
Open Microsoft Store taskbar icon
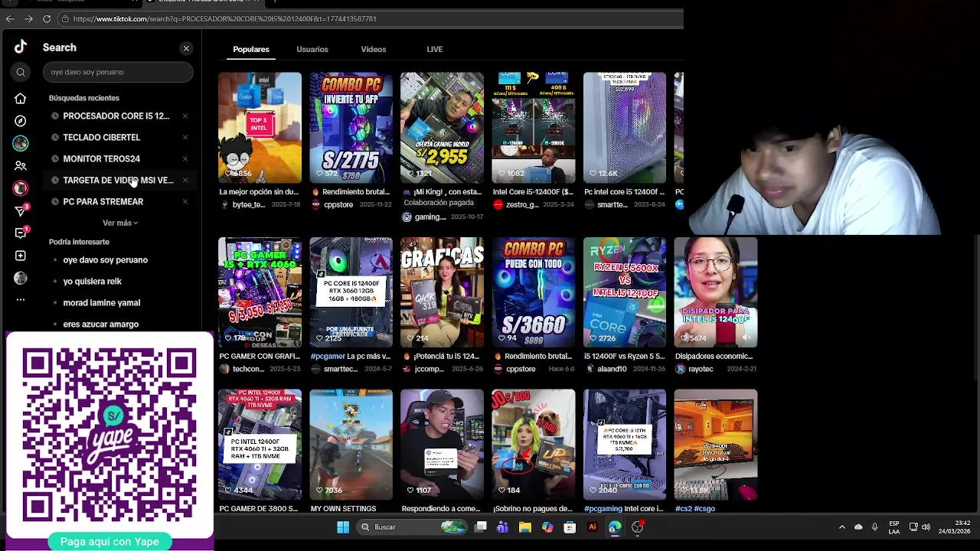click(x=570, y=527)
